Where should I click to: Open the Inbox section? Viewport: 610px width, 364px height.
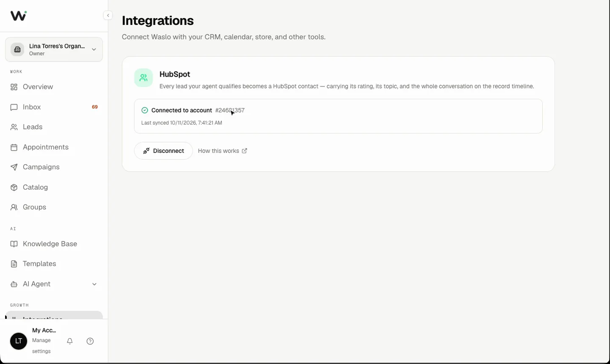click(x=54, y=107)
